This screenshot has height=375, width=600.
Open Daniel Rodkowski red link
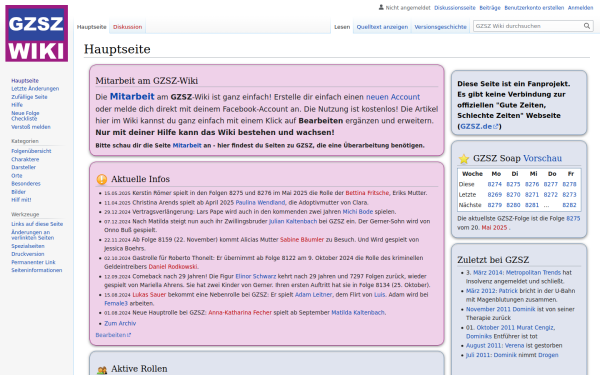[173, 267]
